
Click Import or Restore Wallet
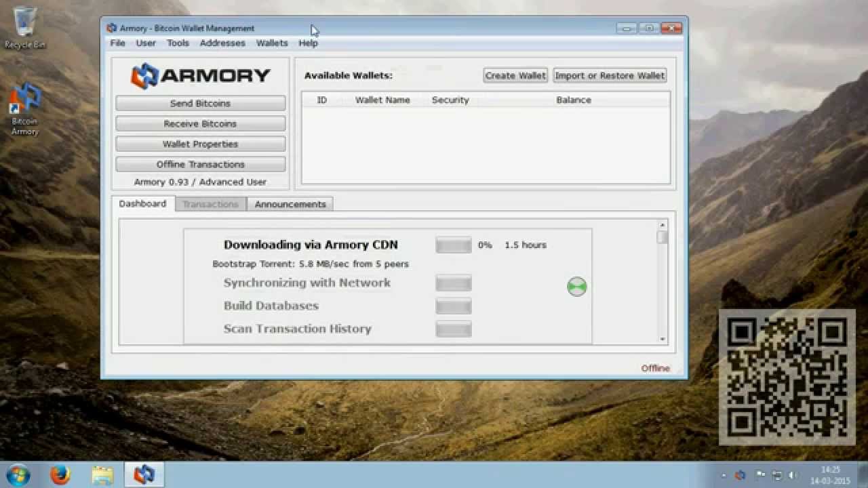point(610,75)
